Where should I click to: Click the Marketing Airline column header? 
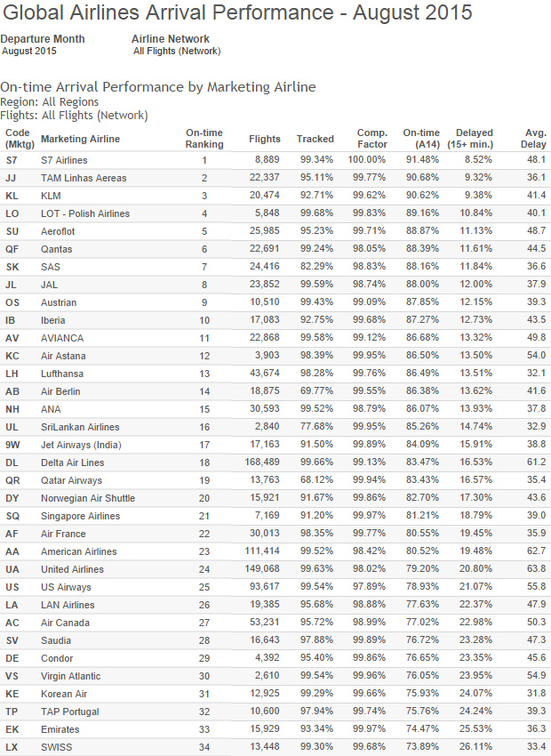[80, 139]
